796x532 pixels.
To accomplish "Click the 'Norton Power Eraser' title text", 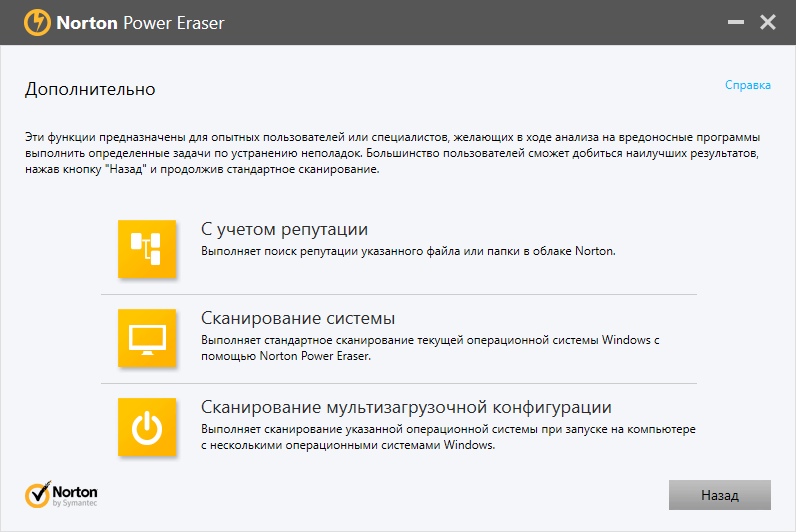I will [x=140, y=23].
